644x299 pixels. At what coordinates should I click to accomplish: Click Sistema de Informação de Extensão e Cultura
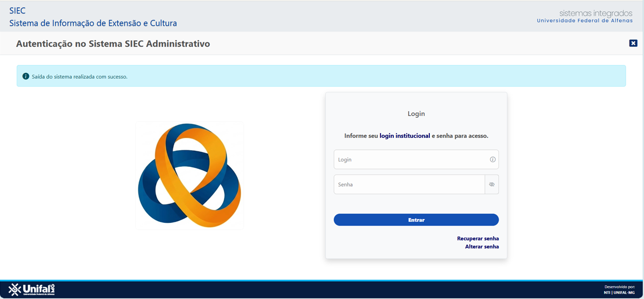click(93, 23)
